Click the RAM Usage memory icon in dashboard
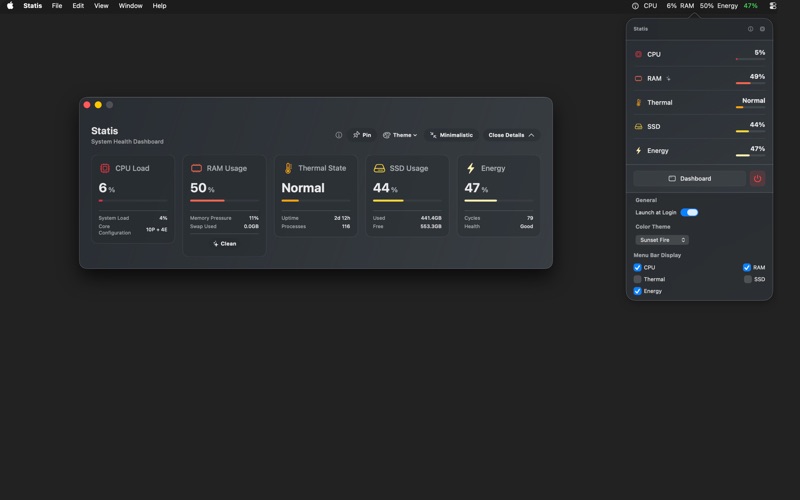This screenshot has width=800, height=500. [196, 168]
